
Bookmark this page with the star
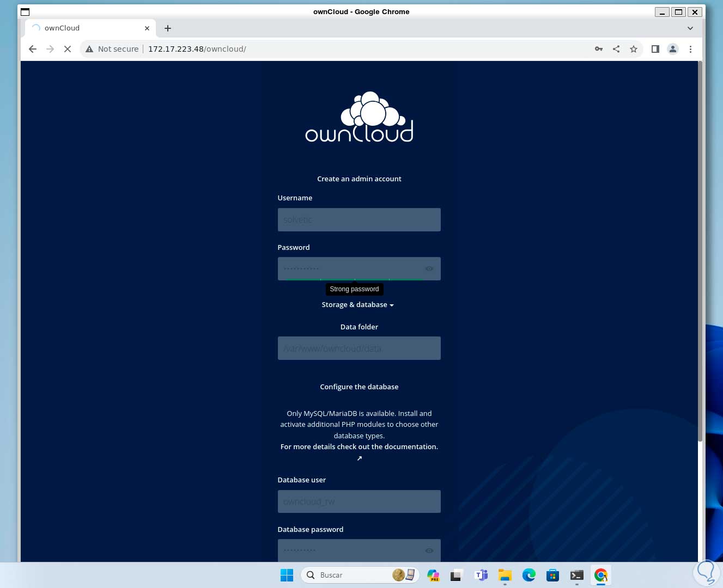tap(634, 49)
